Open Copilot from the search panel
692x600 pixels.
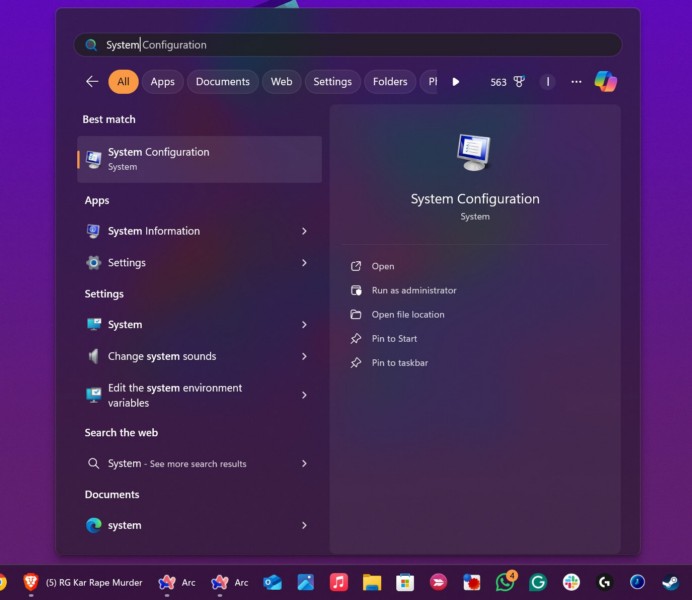[606, 82]
